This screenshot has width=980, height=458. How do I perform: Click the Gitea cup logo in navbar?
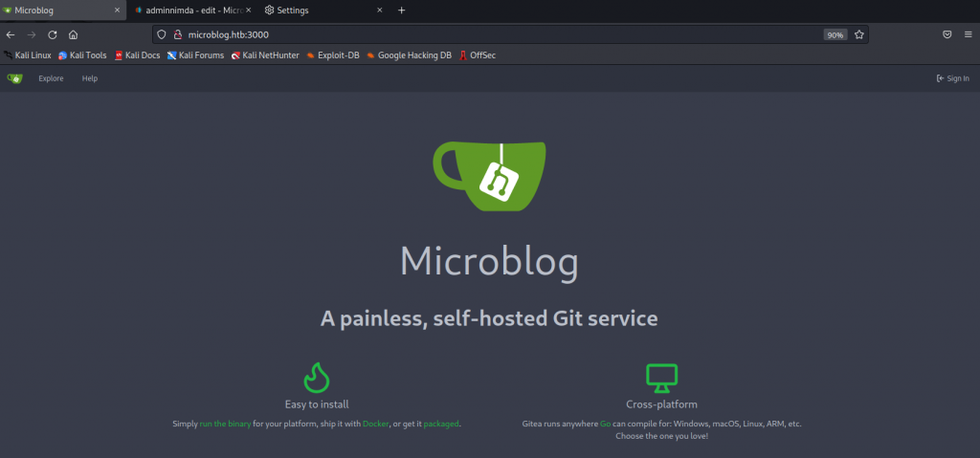(x=14, y=78)
